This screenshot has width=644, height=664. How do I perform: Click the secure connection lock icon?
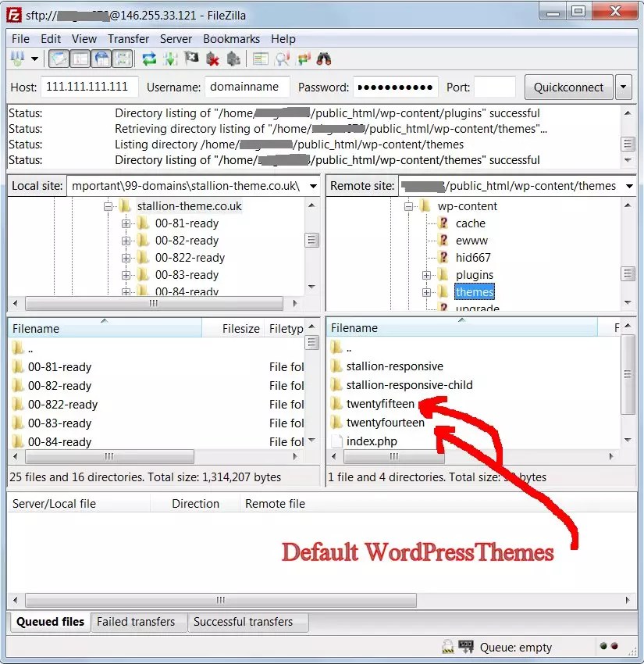447,647
